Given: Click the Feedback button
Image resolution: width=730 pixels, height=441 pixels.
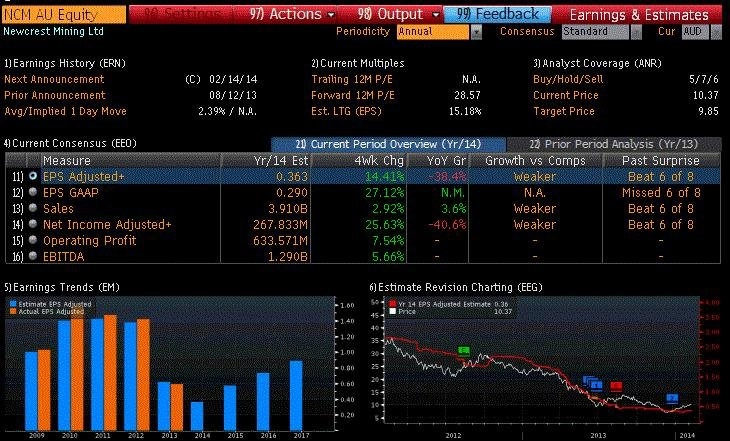Looking at the screenshot, I should point(497,14).
